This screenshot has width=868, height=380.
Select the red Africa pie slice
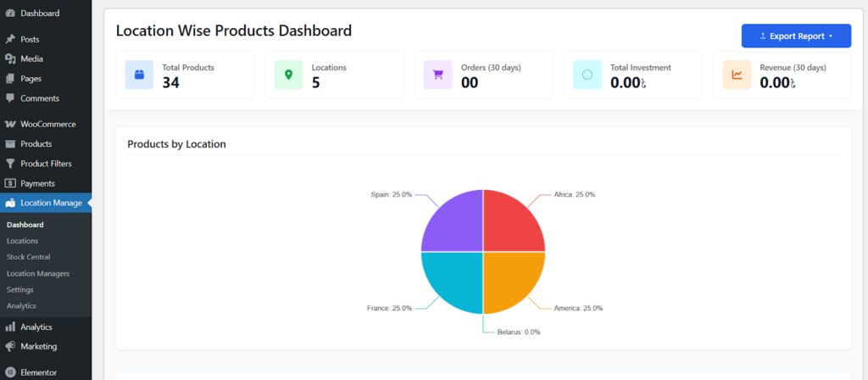tap(511, 223)
